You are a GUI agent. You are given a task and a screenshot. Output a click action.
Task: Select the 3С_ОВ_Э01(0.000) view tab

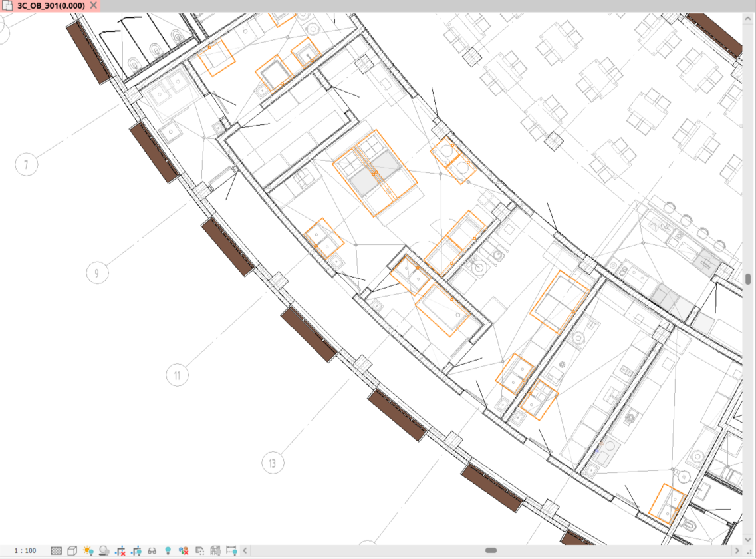pyautogui.click(x=49, y=5)
